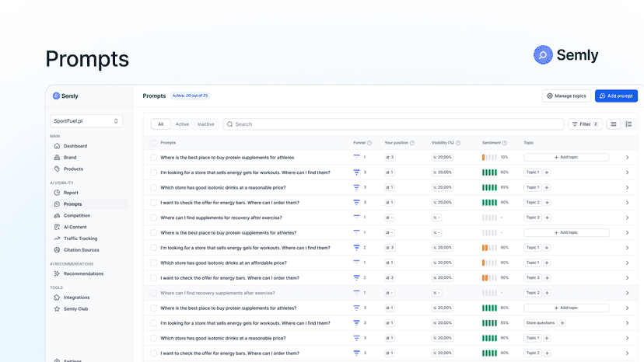The height and width of the screenshot is (362, 644).
Task: Click the Brand sidebar icon
Action: coord(57,157)
